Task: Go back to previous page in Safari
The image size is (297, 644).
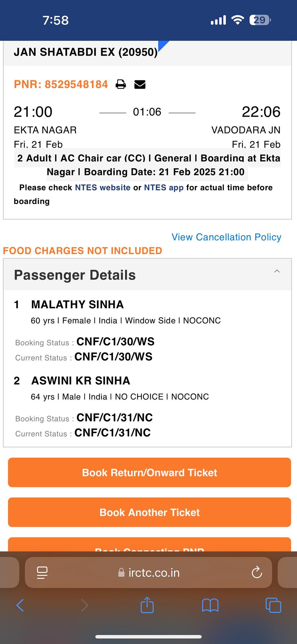Action: (x=20, y=605)
